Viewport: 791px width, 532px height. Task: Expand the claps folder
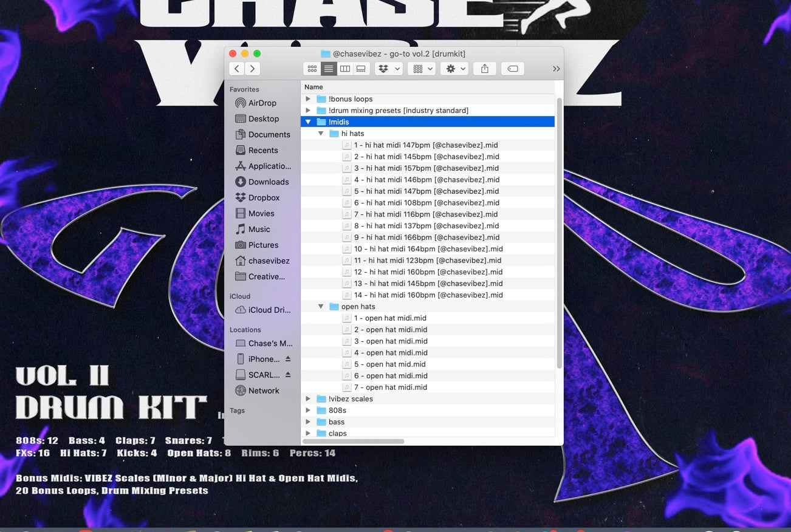[308, 433]
